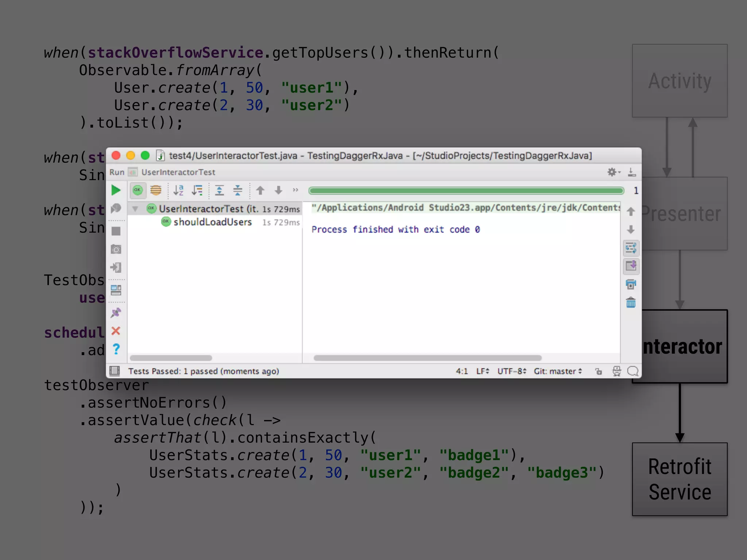The image size is (747, 560).
Task: Select the shouldLoadUsers test result
Action: coord(212,222)
